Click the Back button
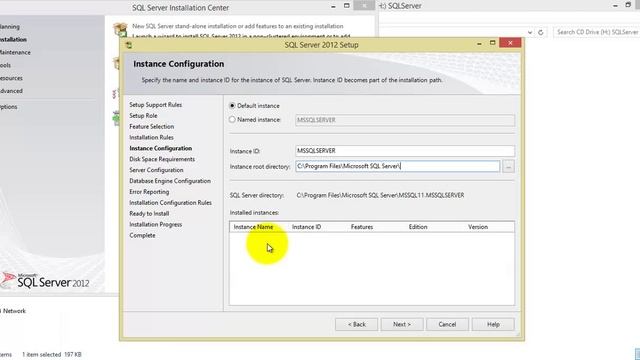The width and height of the screenshot is (640, 360). point(357,324)
